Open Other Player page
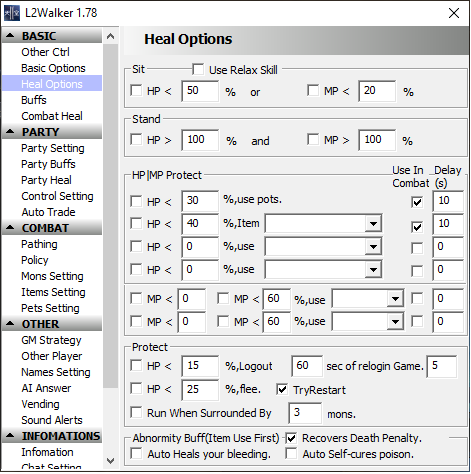This screenshot has height=474, width=471. (x=52, y=356)
